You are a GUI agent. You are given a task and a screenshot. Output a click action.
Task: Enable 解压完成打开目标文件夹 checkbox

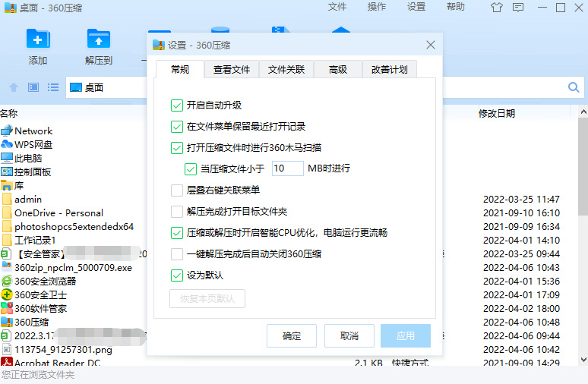176,212
